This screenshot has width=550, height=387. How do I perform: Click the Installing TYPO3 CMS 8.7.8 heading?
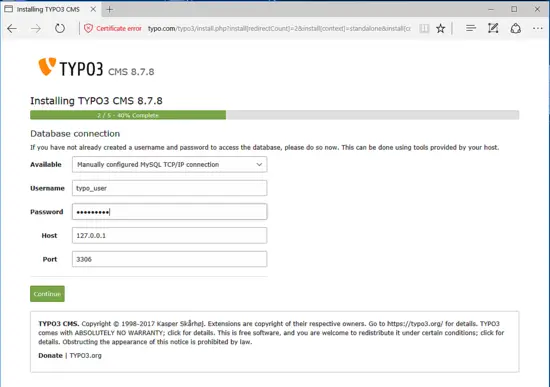click(x=96, y=101)
